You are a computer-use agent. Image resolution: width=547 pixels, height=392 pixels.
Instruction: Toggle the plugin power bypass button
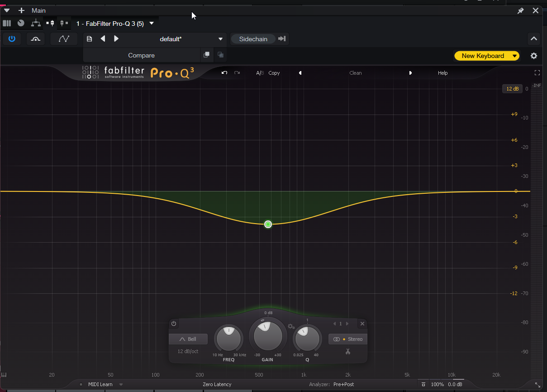tap(12, 39)
